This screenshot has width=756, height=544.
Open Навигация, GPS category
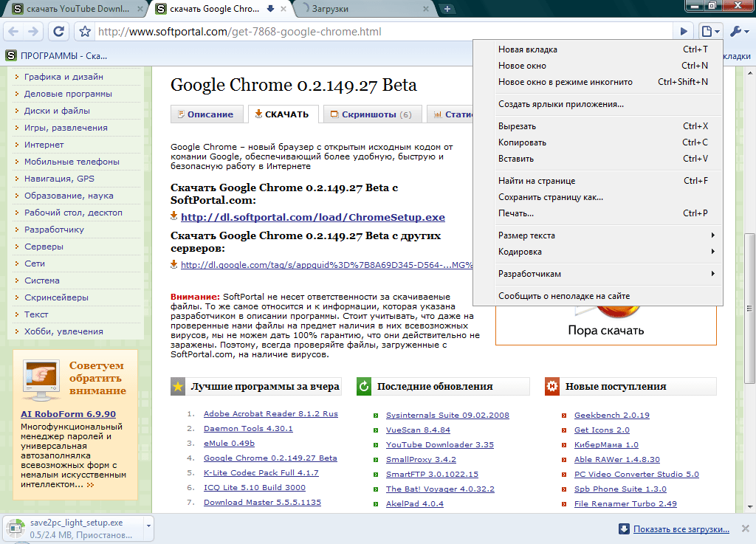point(59,179)
